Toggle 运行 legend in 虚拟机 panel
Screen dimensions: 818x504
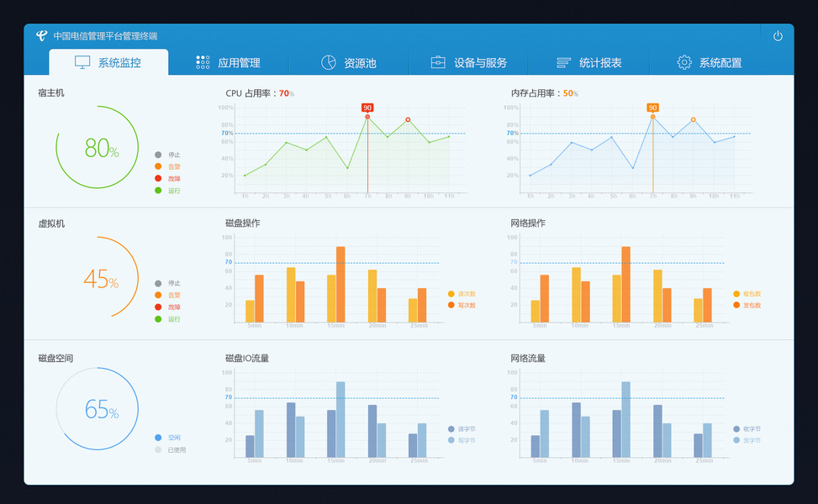point(167,319)
